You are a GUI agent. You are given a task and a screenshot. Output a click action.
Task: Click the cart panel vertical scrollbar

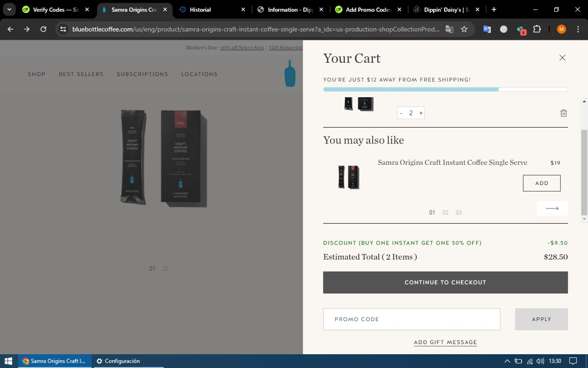584,173
